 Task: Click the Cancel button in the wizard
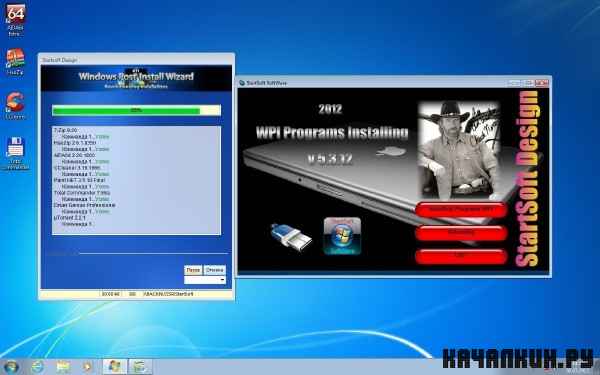215,270
